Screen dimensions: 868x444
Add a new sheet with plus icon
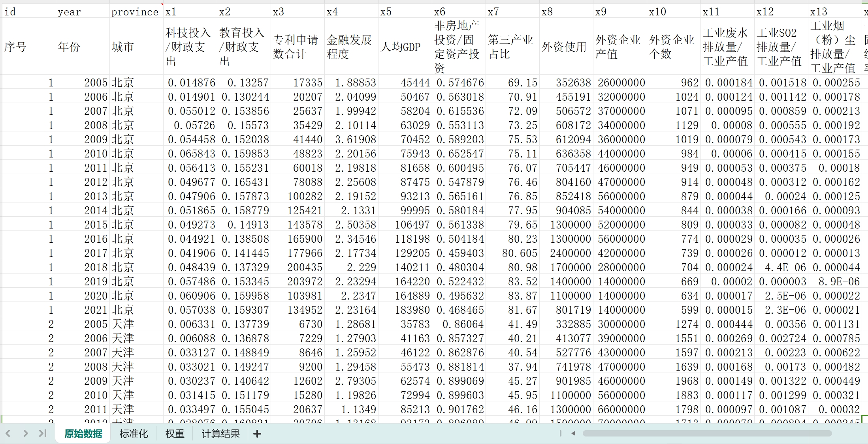click(x=257, y=434)
